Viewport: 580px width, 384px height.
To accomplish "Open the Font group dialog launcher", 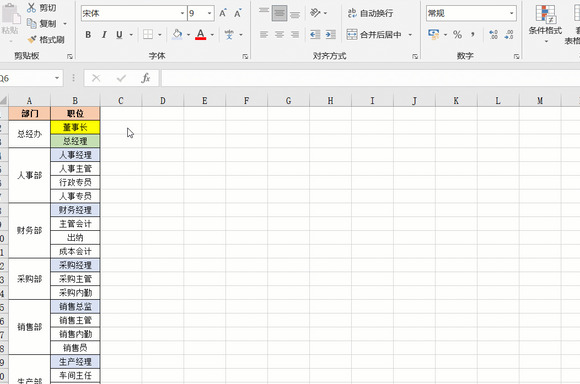I will [x=245, y=56].
